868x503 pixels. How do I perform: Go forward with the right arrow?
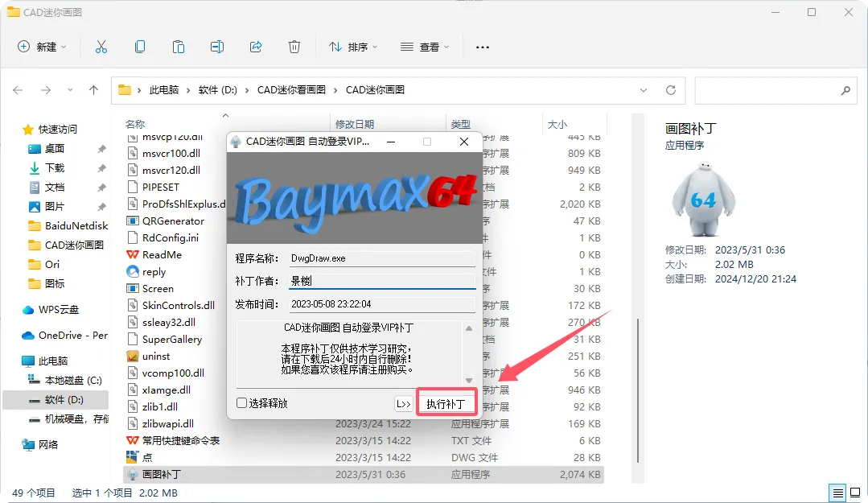[46, 90]
